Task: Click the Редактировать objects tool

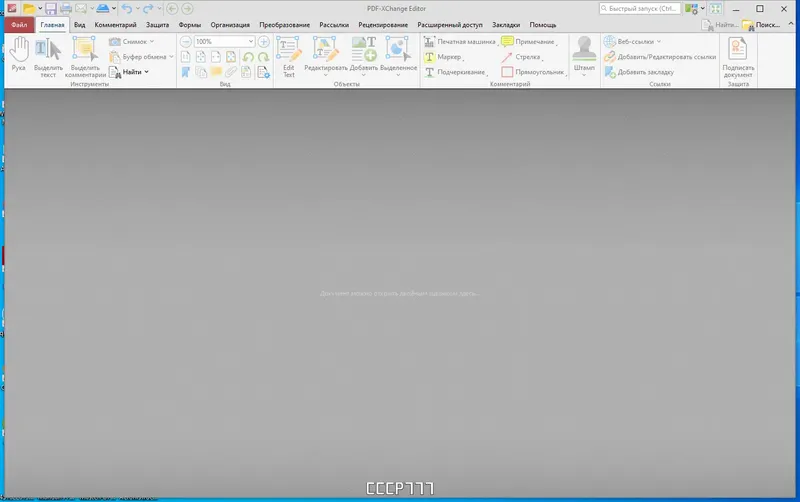Action: [x=326, y=57]
